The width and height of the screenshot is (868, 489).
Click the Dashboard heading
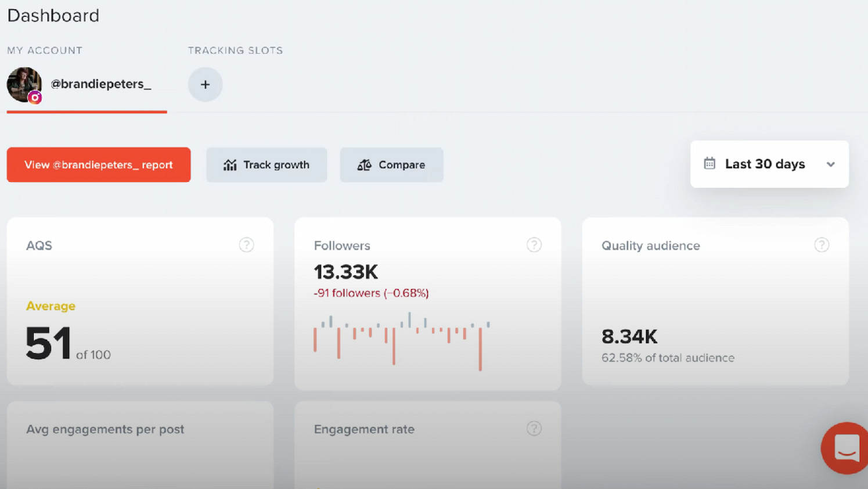tap(53, 15)
